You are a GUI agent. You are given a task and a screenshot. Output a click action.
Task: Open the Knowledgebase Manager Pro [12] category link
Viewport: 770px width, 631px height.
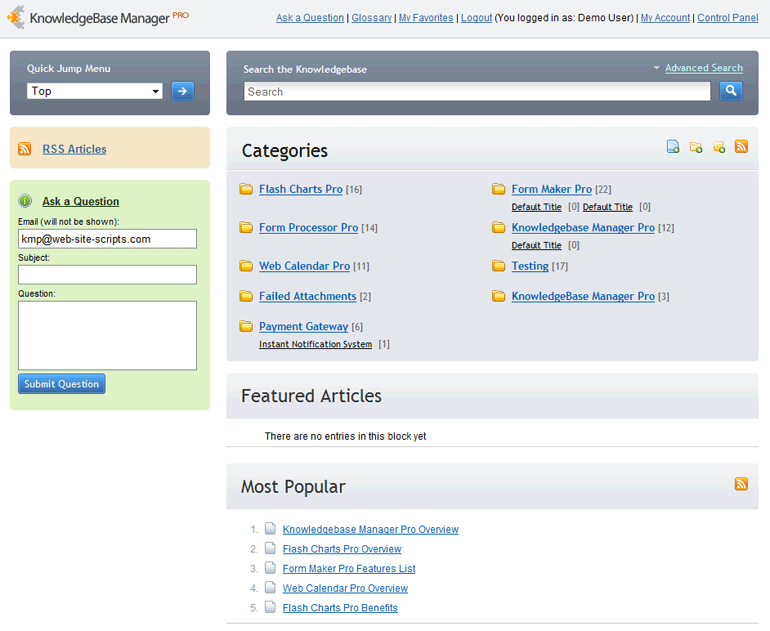tap(583, 227)
